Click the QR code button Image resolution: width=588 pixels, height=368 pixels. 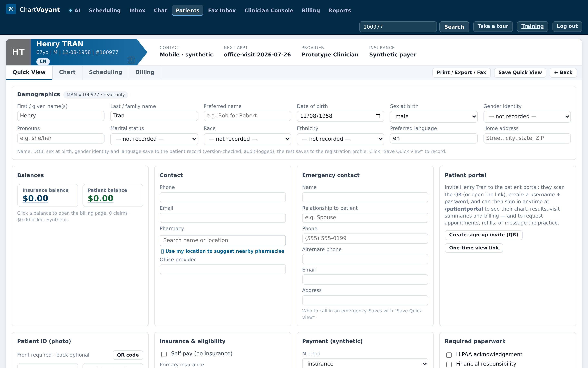click(128, 355)
